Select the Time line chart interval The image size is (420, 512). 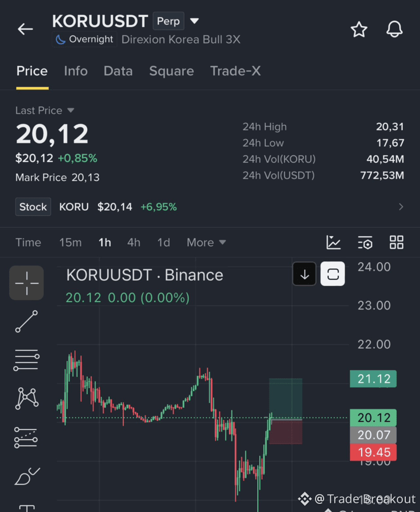click(28, 243)
